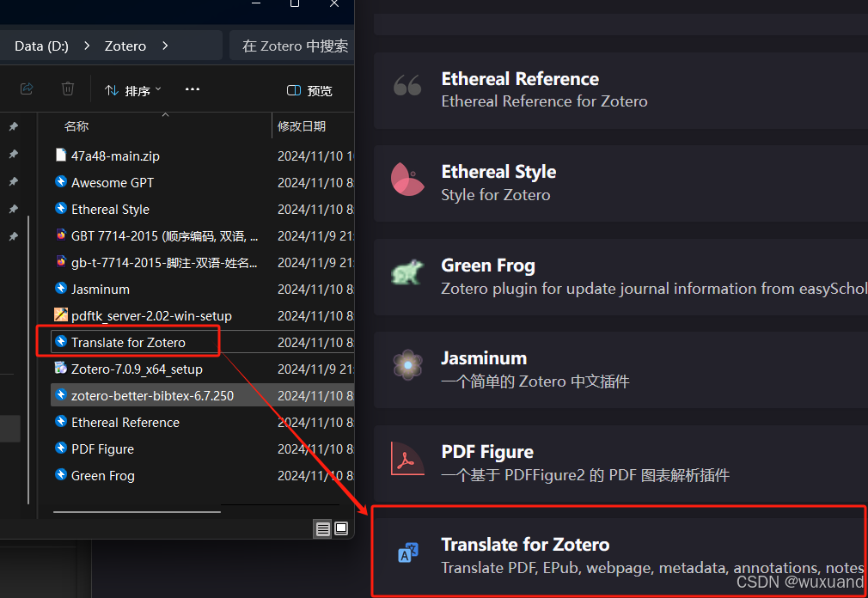Toggle the 预览 preview pane button

[309, 90]
